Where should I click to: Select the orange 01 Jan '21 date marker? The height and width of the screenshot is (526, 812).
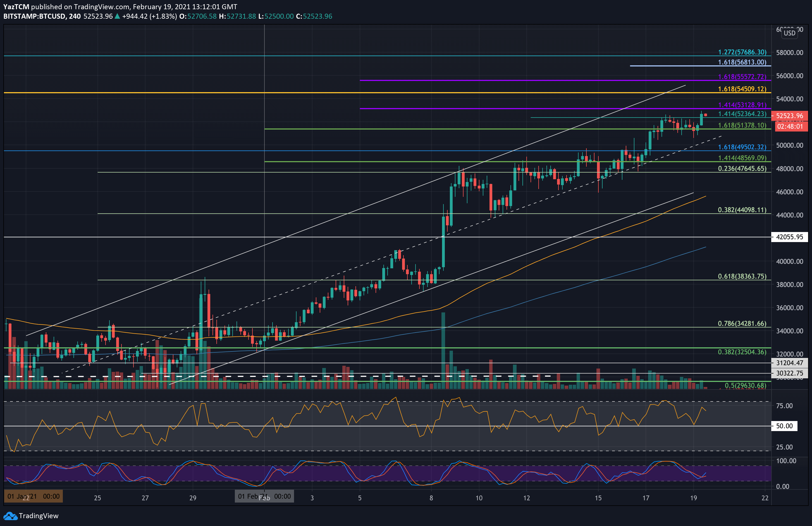(34, 496)
